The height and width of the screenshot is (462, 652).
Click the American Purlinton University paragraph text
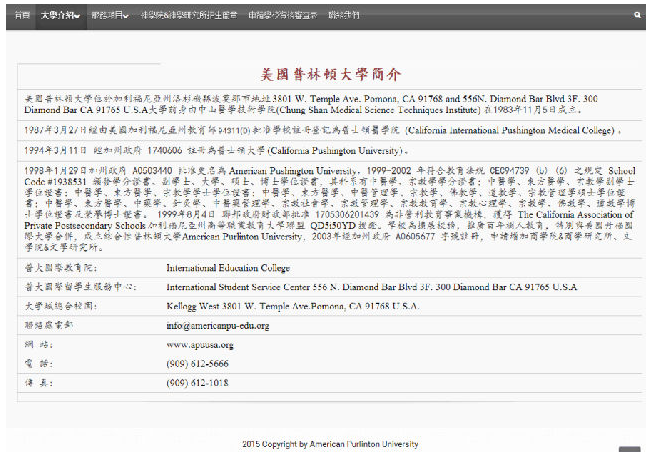(329, 209)
